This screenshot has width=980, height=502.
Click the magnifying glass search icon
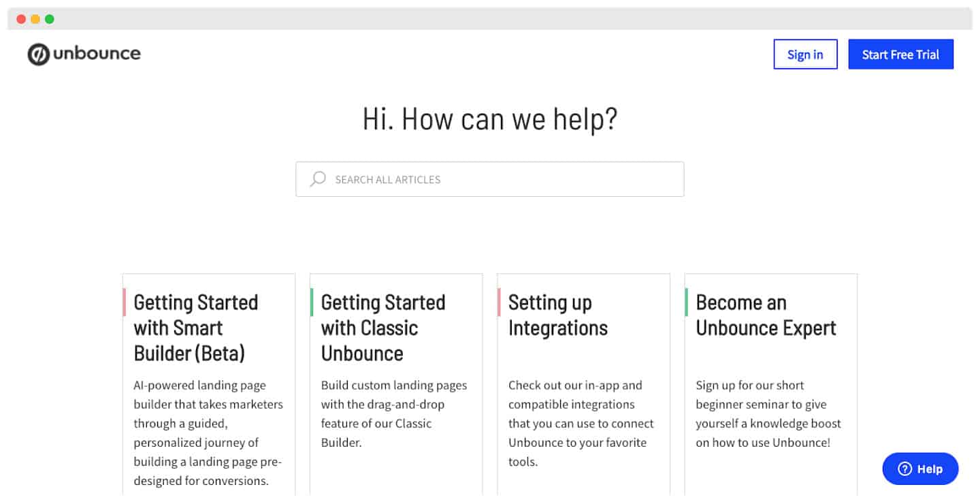click(318, 179)
